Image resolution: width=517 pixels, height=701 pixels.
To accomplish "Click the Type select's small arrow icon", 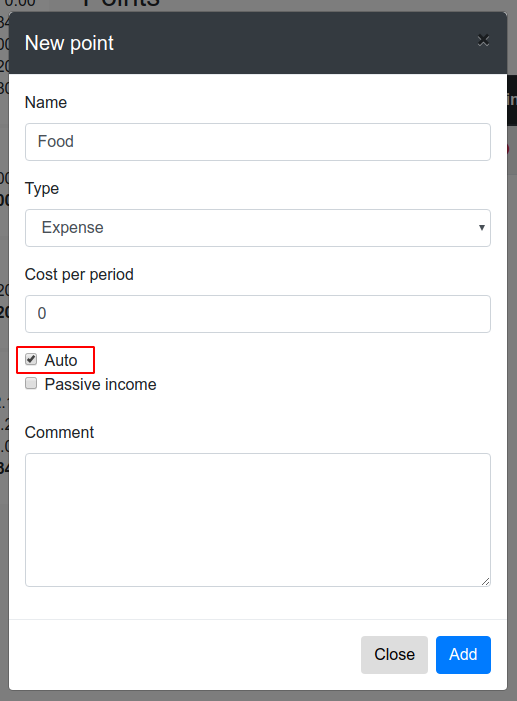I will [482, 228].
